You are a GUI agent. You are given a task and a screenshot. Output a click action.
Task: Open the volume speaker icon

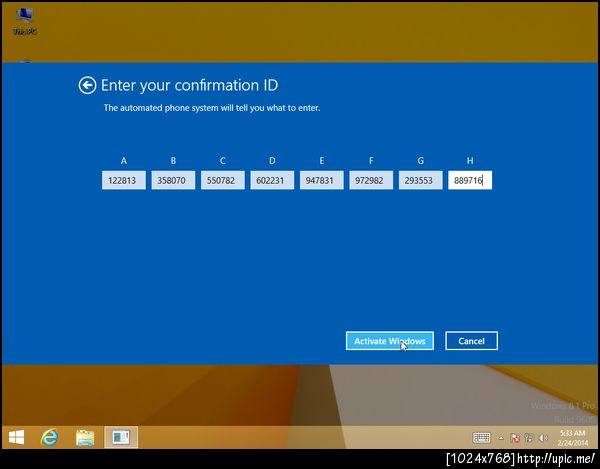(x=542, y=438)
